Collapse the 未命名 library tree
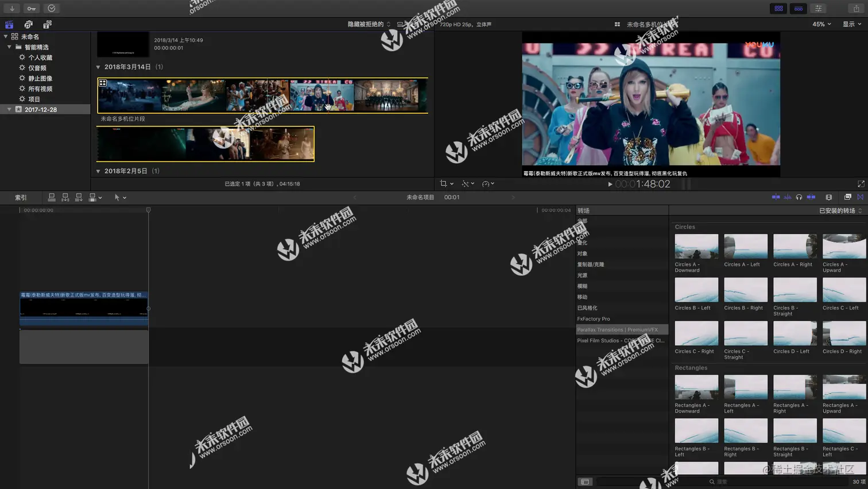 (x=6, y=36)
